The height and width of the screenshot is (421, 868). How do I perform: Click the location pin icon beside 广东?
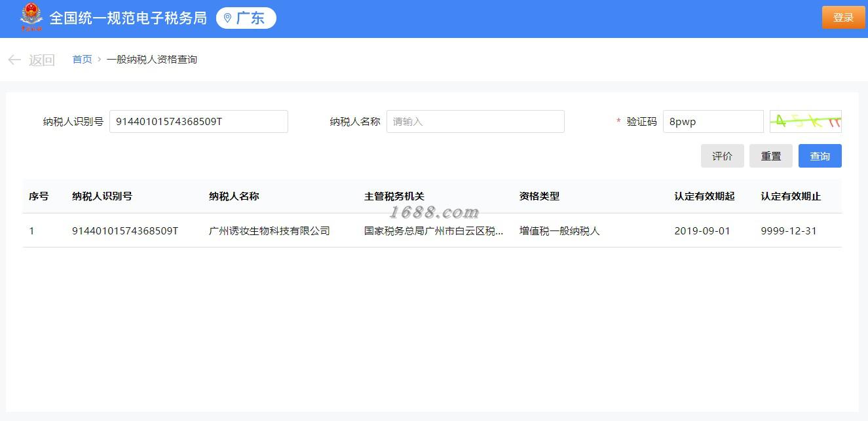coord(227,18)
